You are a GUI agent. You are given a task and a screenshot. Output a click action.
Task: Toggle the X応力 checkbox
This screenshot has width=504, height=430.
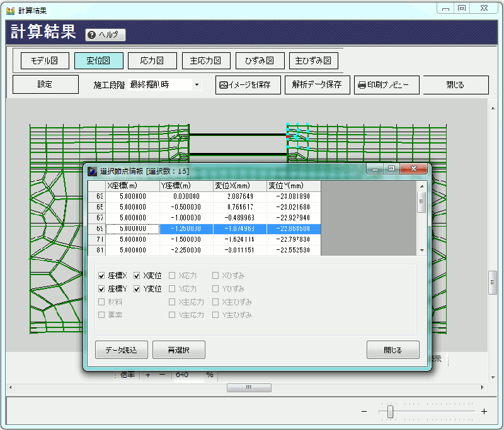click(x=172, y=276)
